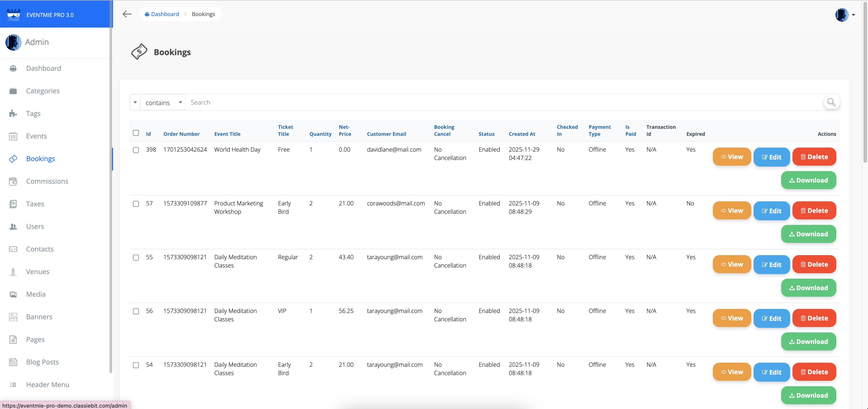Check the booking 54 row checkbox

(136, 365)
